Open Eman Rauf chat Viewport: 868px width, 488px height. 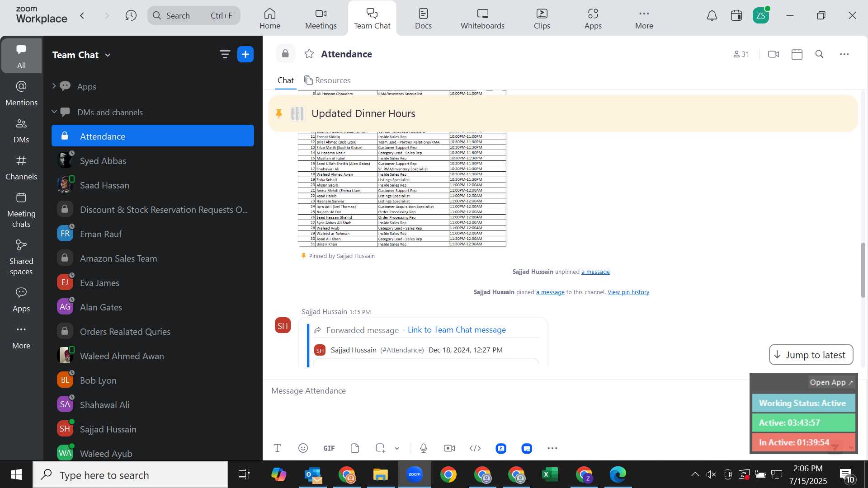[153, 234]
